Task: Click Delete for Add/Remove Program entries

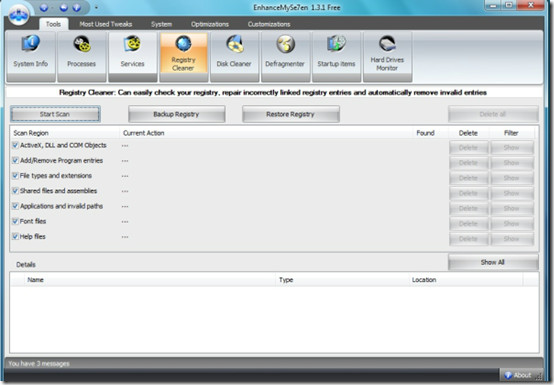Action: coord(468,163)
